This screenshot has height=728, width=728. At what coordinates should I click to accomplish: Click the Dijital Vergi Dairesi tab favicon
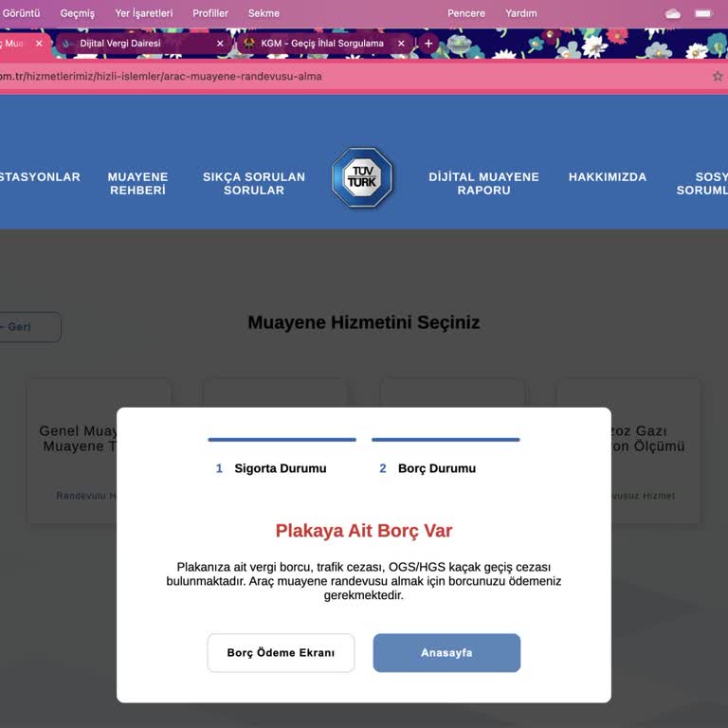[67, 44]
